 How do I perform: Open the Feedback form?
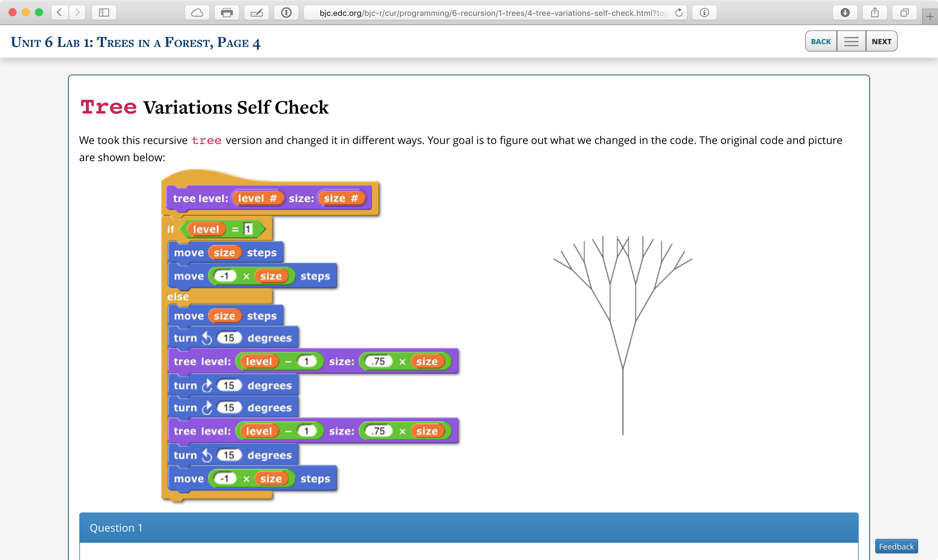click(896, 546)
